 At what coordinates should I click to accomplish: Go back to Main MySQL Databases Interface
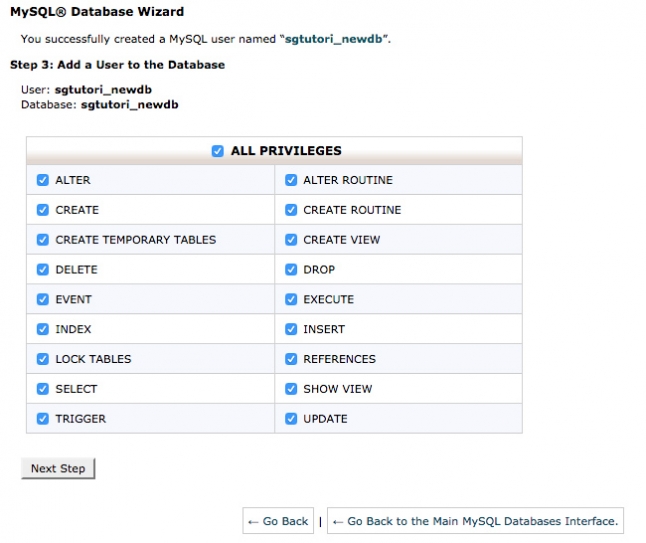point(475,521)
